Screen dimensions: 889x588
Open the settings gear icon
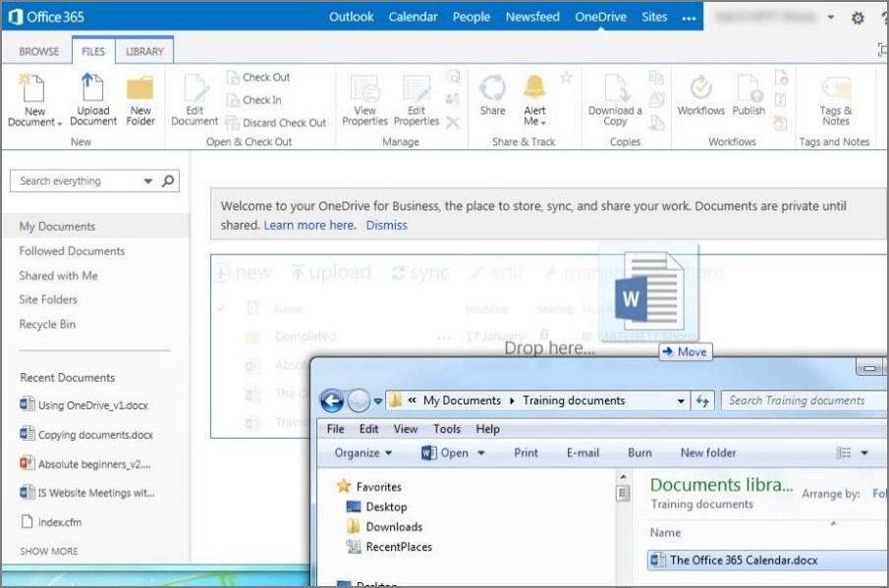tap(858, 18)
